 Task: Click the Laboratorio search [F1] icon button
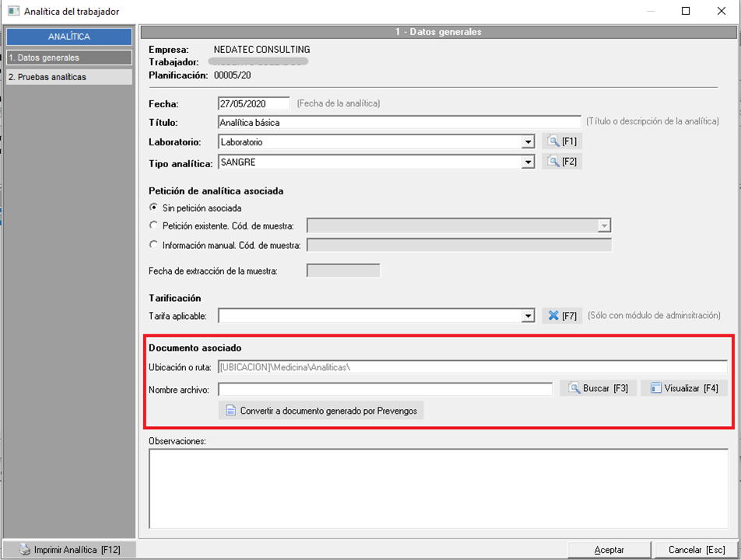tap(561, 142)
